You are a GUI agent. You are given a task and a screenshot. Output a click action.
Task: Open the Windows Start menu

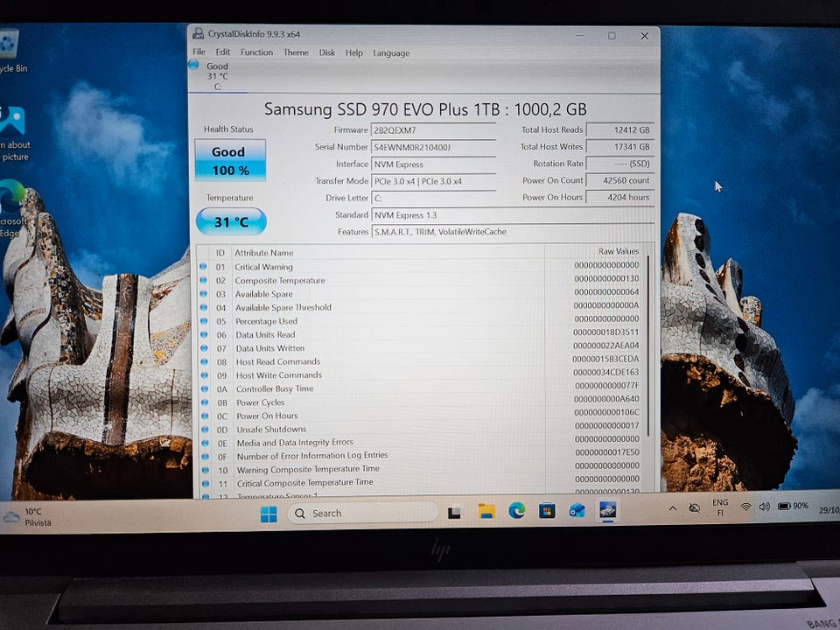tap(269, 514)
